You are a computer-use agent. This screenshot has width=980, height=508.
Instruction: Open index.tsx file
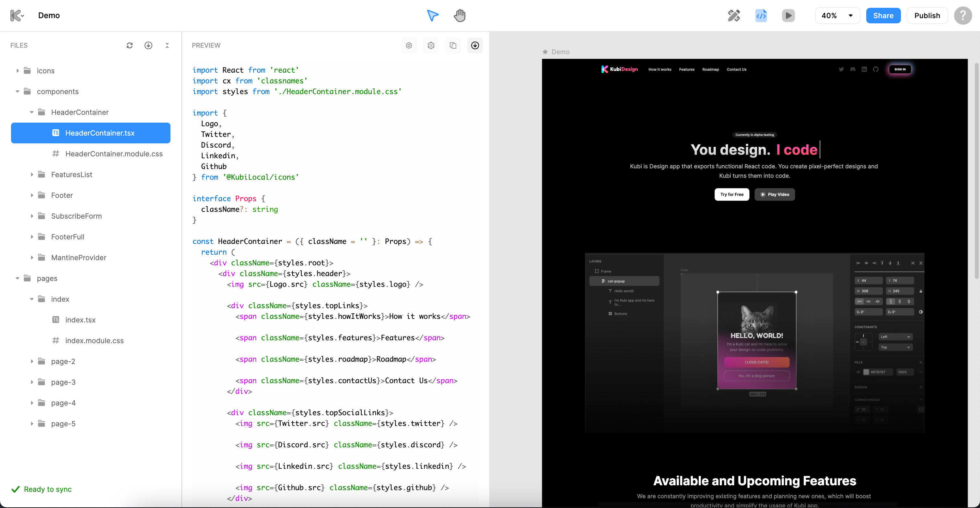[80, 320]
